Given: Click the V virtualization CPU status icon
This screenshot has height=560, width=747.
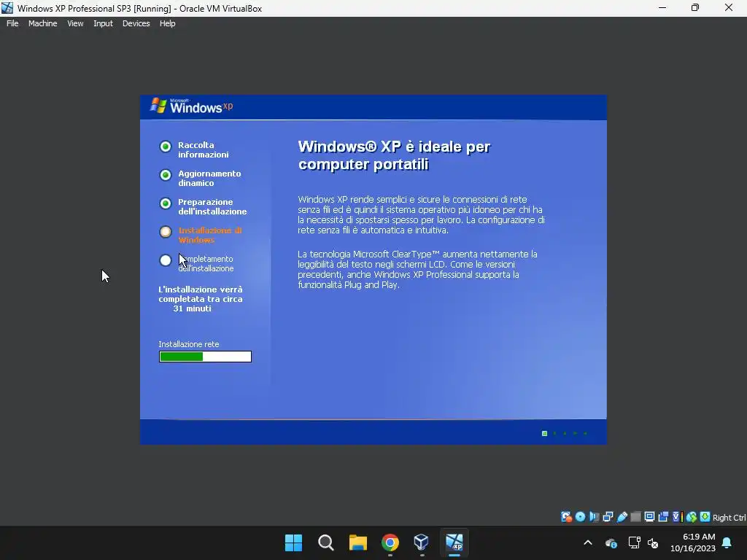Looking at the screenshot, I should (678, 517).
